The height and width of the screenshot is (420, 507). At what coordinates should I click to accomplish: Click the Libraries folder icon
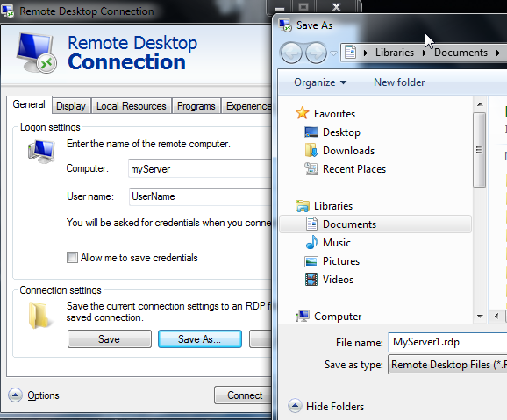pyautogui.click(x=303, y=206)
